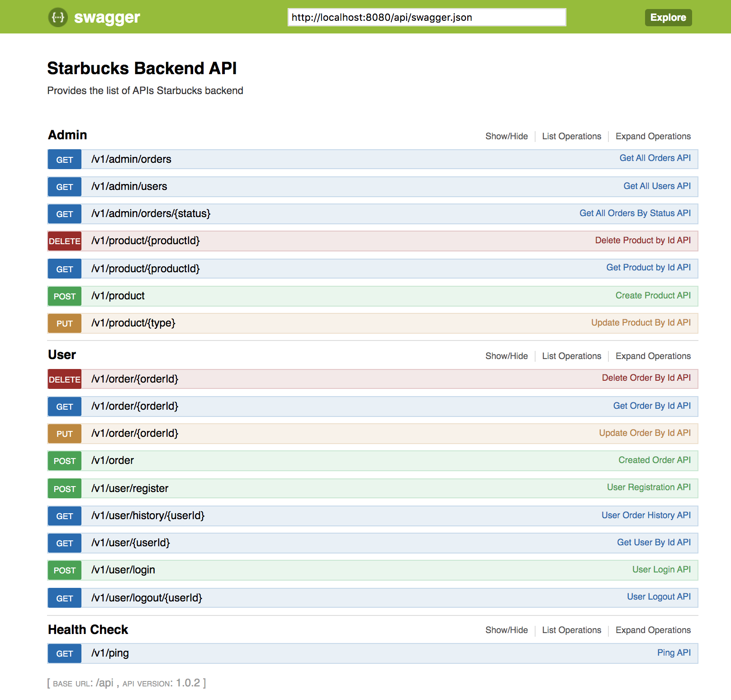Viewport: 731px width, 700px height.
Task: Expand the /v1/product path
Action: click(118, 296)
